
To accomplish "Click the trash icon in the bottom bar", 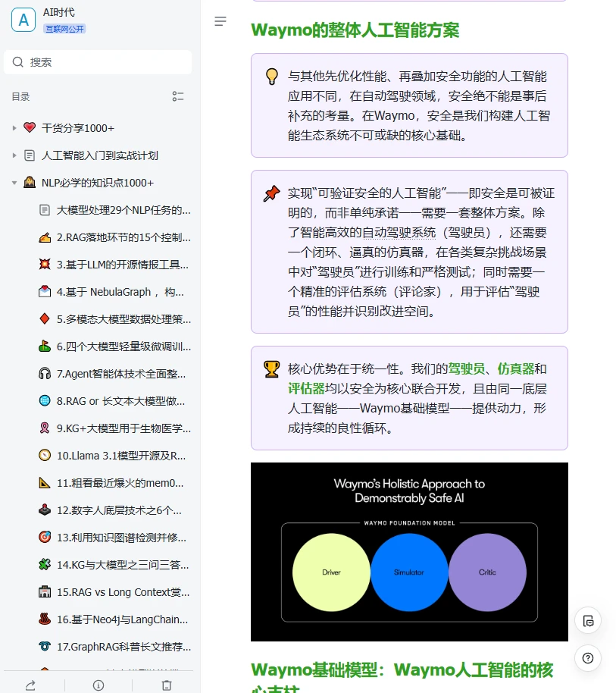I will click(x=167, y=685).
